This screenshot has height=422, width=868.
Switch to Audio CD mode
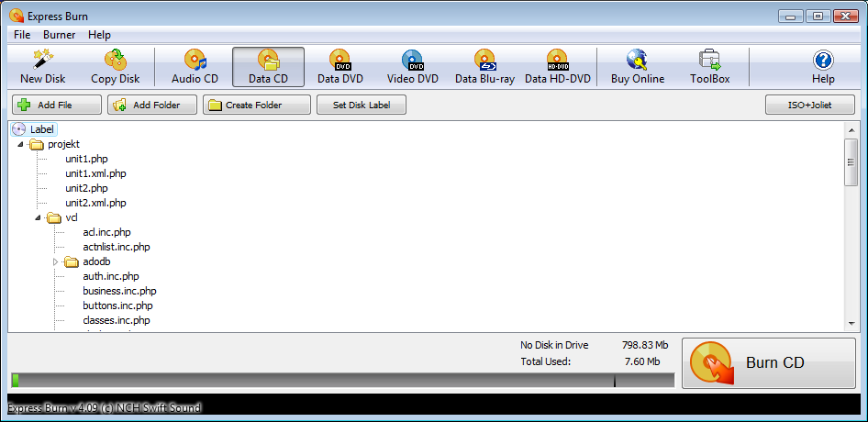[195, 67]
